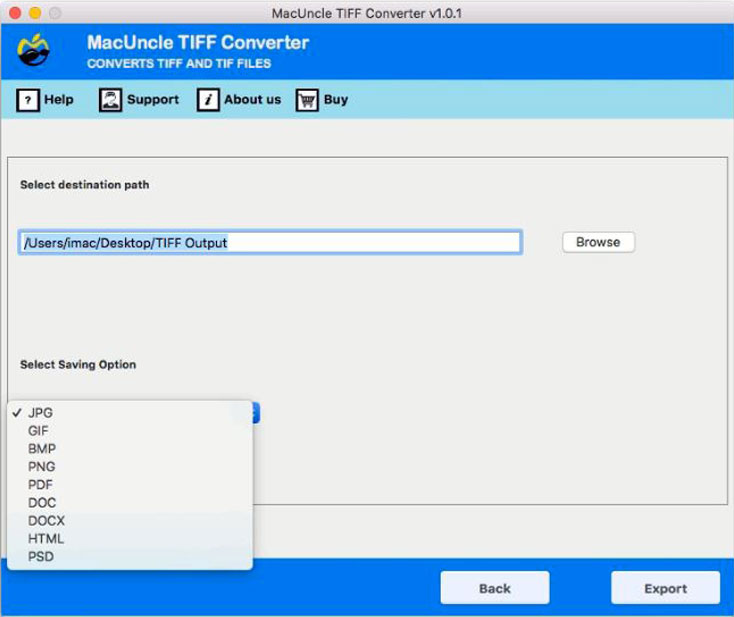Choose BMP from the saving options

pos(130,448)
